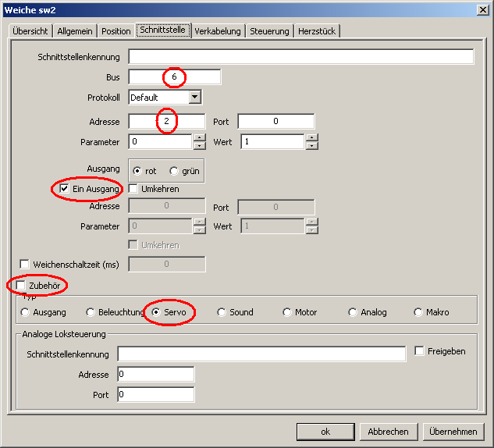The height and width of the screenshot is (448, 494).
Task: Check the Umkehren option beside Ein Ausgang
Action: tap(133, 189)
